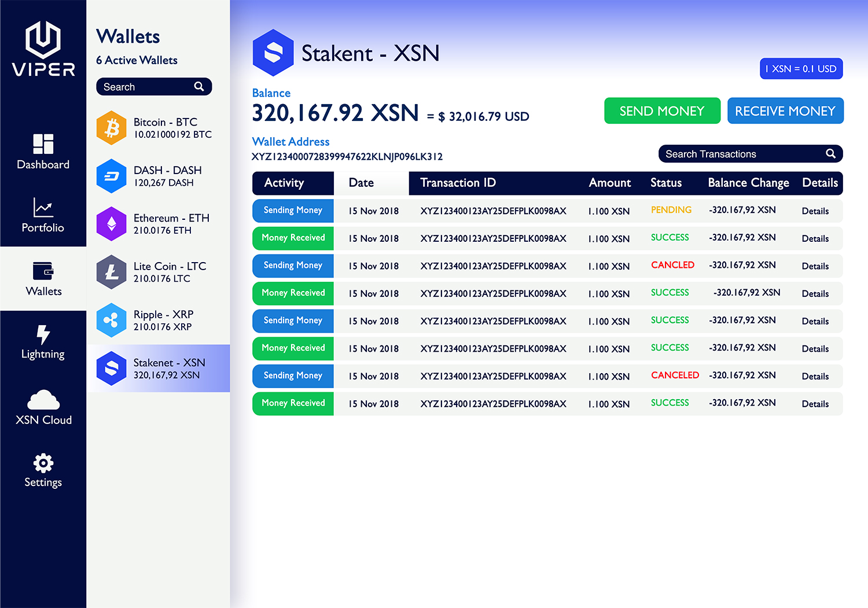
Task: Select the Stakenet - XSN wallet name
Action: 169,363
